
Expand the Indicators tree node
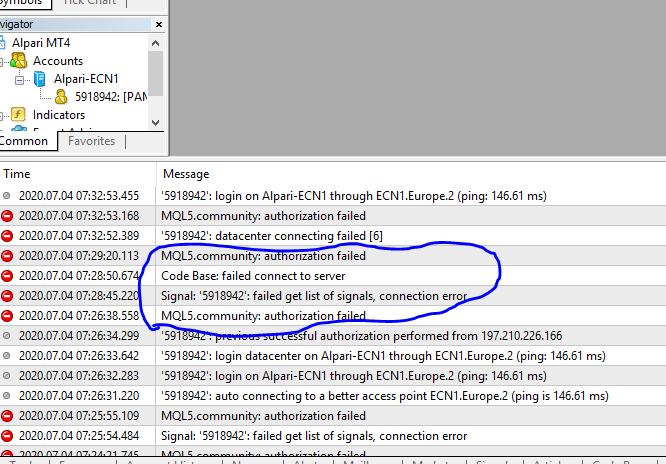[1, 115]
